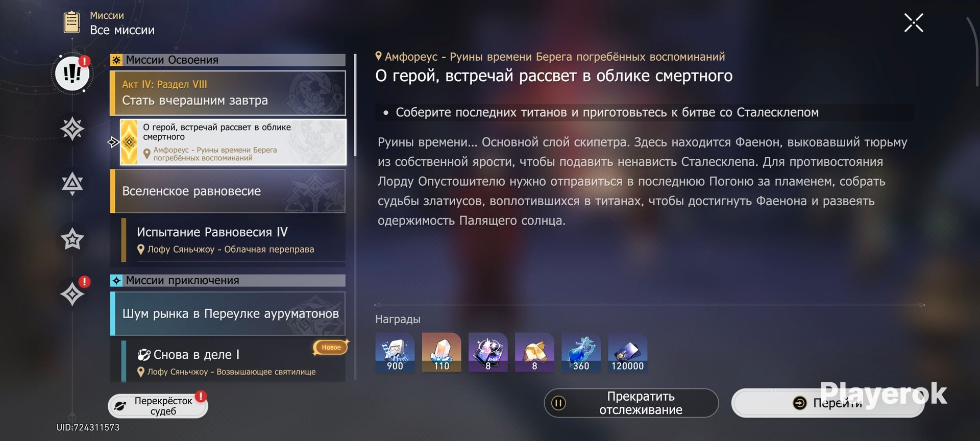Click the 'Миссии приключения' header diamond icon

click(x=116, y=281)
